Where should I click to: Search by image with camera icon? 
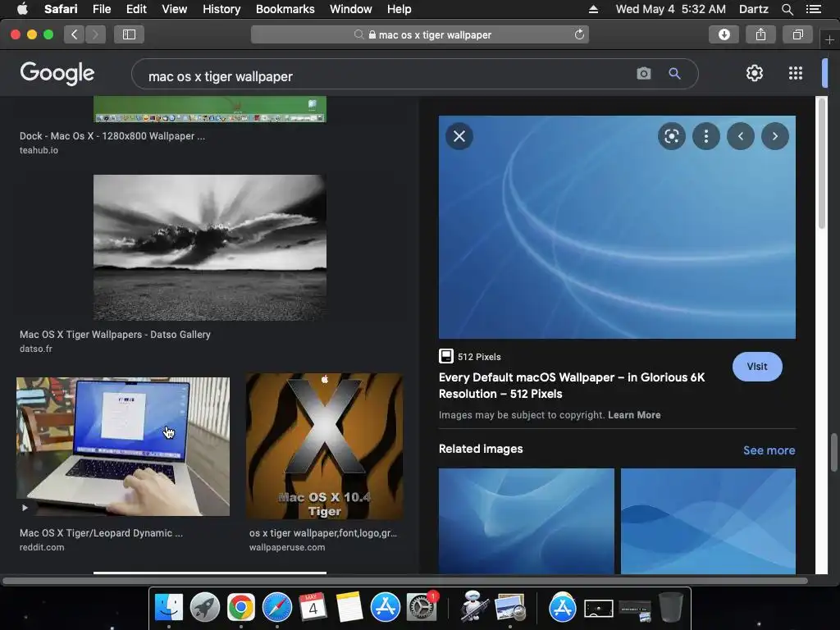click(x=643, y=73)
